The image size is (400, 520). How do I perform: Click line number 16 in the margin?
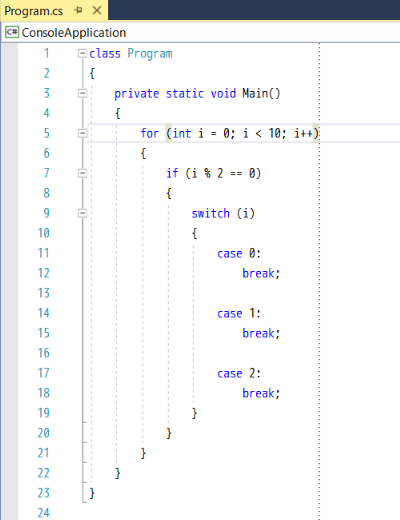coord(44,353)
